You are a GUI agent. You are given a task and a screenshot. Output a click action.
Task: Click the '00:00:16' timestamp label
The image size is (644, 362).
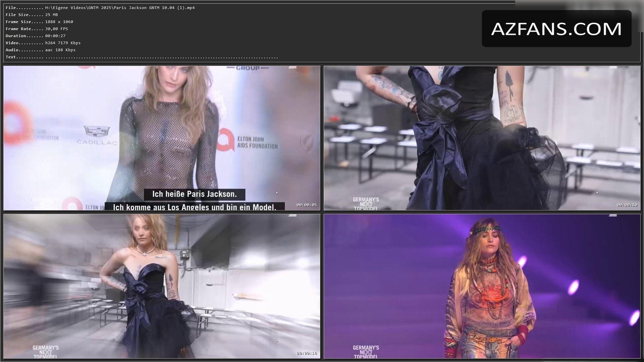click(x=306, y=353)
